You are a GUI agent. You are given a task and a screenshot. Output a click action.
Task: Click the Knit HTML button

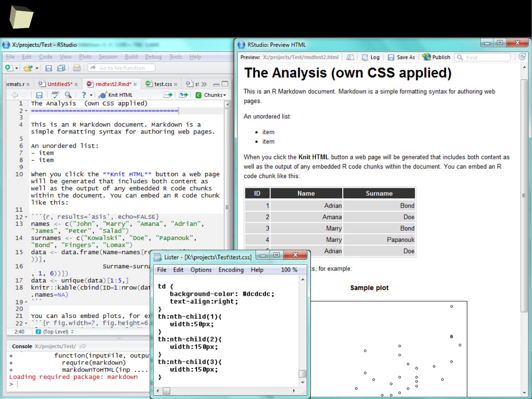pyautogui.click(x=116, y=95)
